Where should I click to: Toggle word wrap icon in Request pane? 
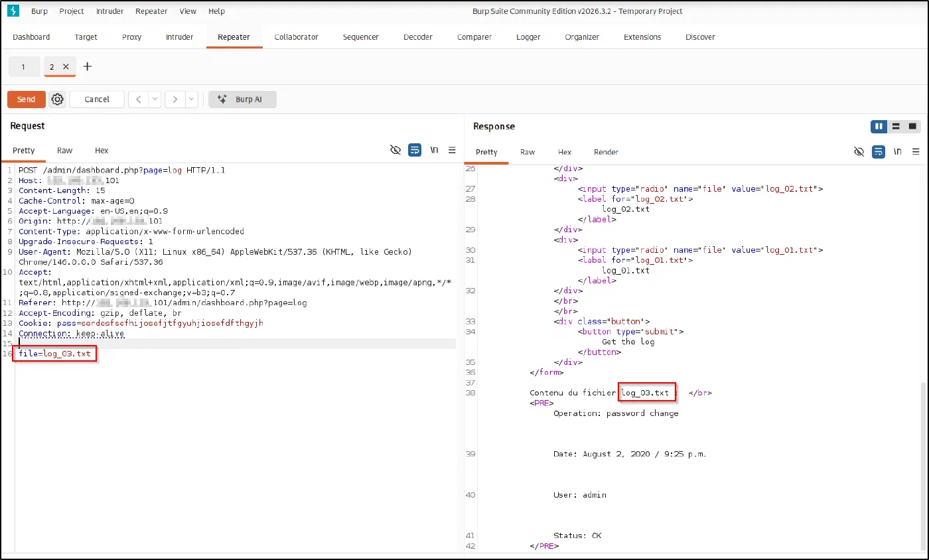(415, 151)
